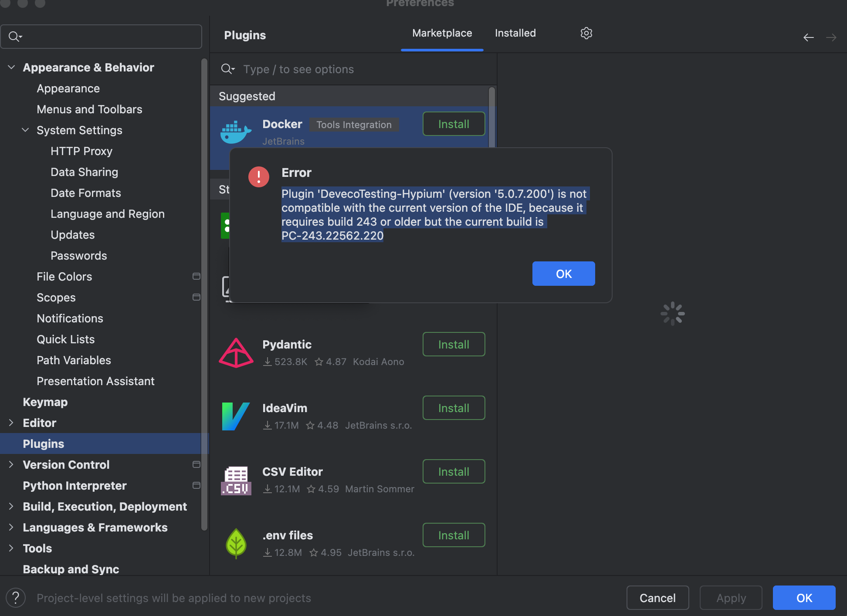The width and height of the screenshot is (847, 616).
Task: Click the Tools Integration tag on Docker
Action: (354, 125)
